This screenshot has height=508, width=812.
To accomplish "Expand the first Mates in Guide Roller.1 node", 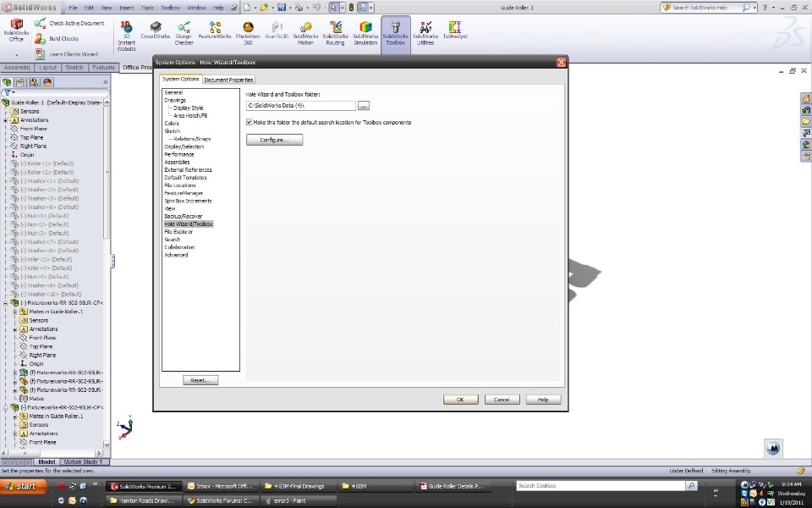I will (x=15, y=312).
